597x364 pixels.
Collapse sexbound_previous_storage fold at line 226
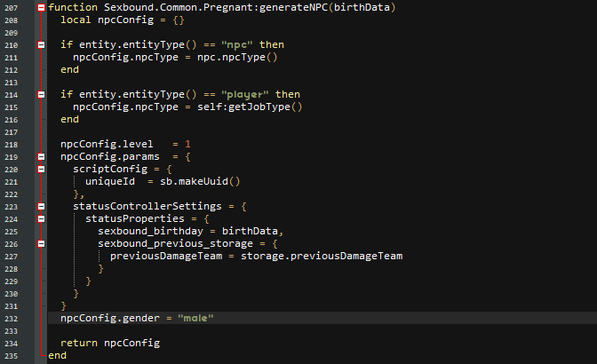(41, 244)
